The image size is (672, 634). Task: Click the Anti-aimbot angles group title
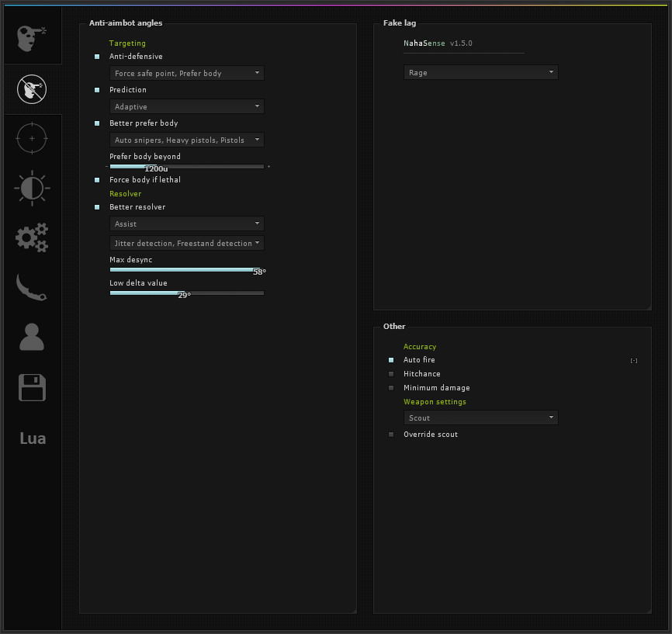coord(126,23)
